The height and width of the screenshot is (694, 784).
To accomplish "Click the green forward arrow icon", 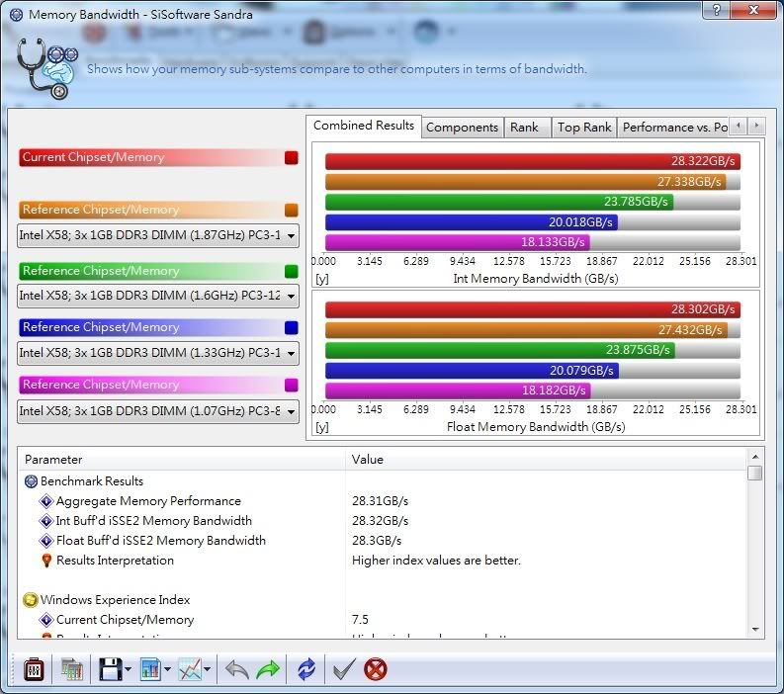I will click(x=268, y=669).
